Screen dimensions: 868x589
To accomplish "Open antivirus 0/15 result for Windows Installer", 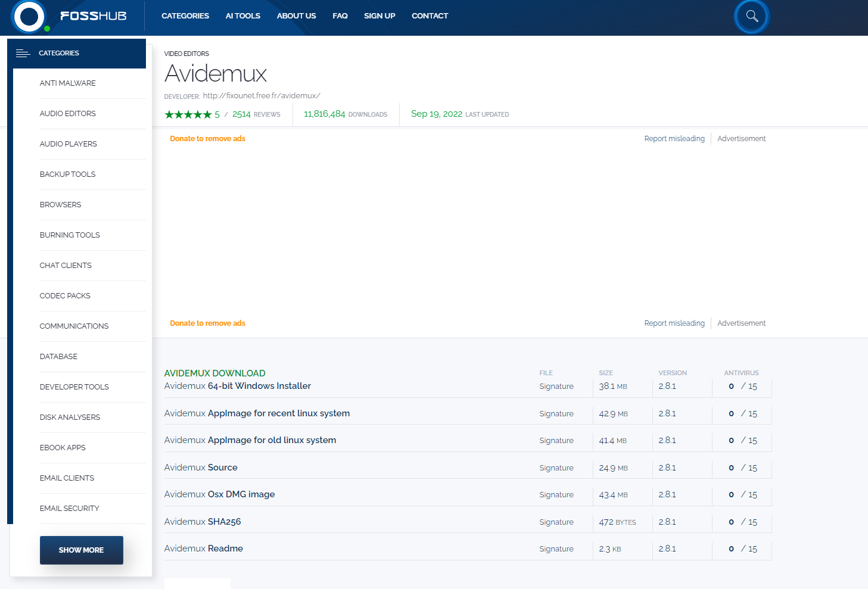I will click(743, 387).
